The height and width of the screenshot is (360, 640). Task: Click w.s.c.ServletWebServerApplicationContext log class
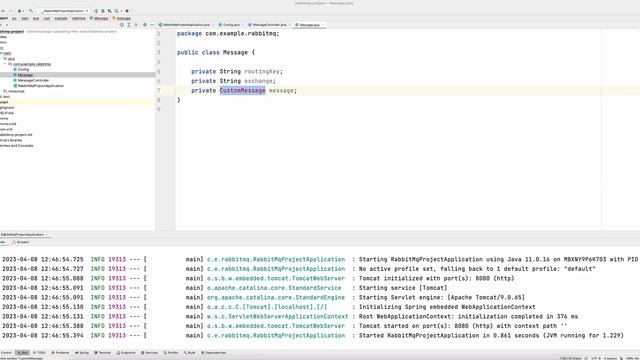click(x=278, y=316)
